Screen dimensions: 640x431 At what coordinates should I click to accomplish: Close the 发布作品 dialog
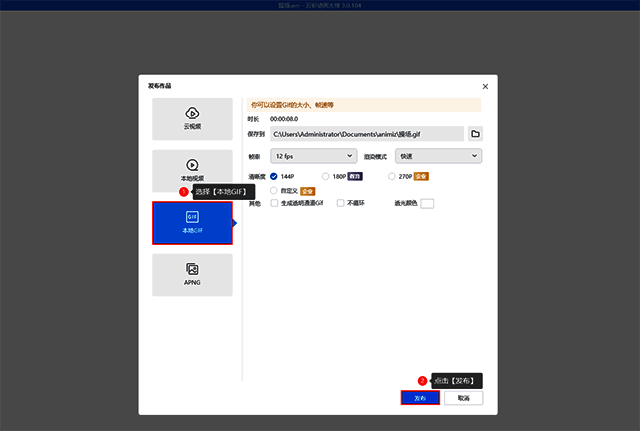[x=486, y=86]
